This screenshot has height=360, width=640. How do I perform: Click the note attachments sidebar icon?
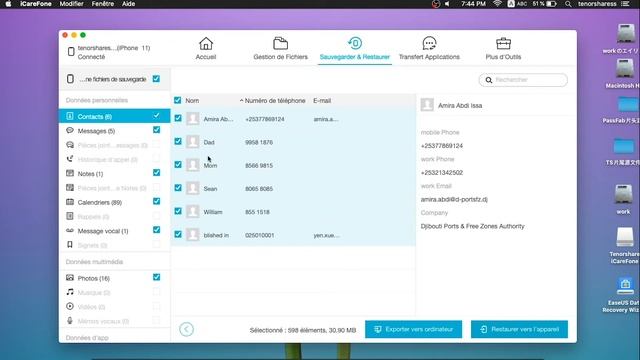click(70, 188)
